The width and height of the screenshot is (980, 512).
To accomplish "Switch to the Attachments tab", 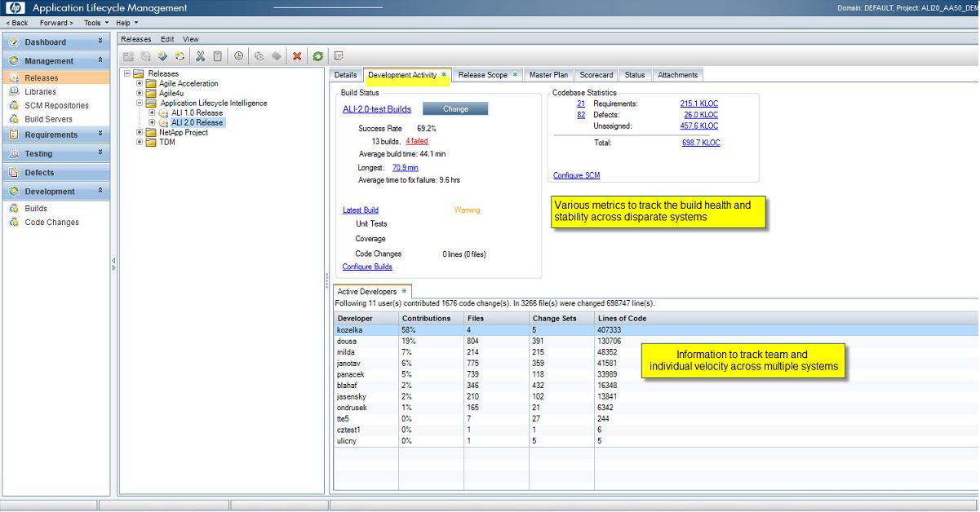I will point(678,75).
